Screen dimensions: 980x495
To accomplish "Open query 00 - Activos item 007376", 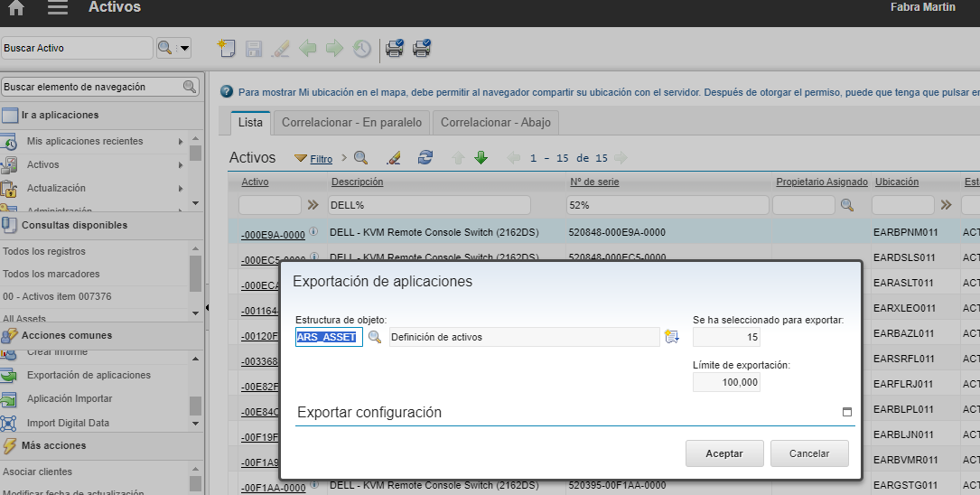I will tap(58, 296).
